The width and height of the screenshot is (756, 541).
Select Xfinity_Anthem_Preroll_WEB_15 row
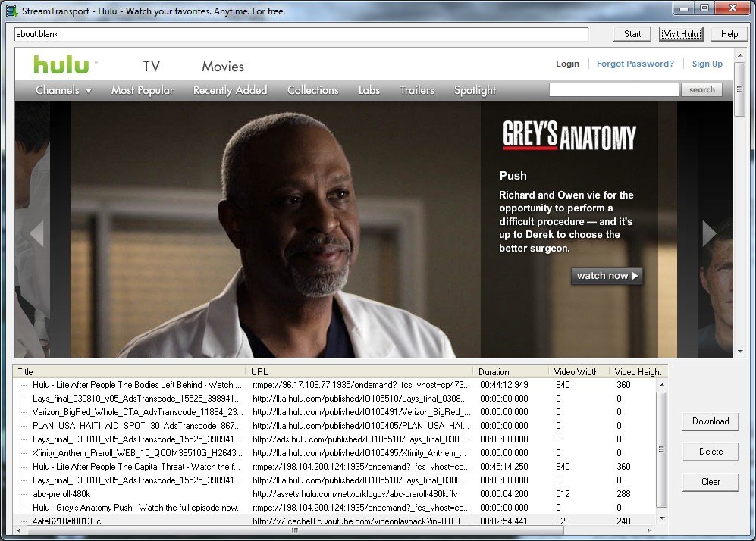coord(334,453)
